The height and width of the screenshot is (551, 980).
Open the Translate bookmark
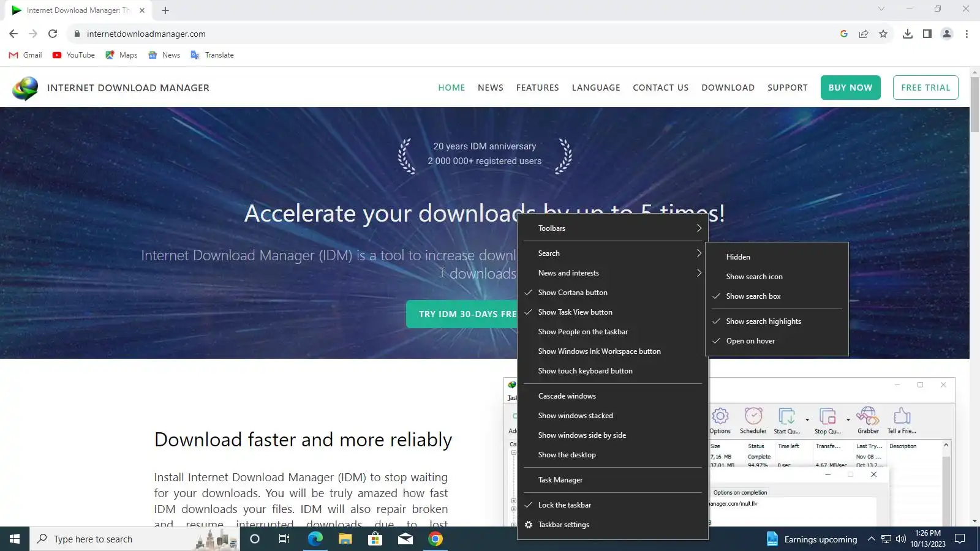[x=212, y=55]
